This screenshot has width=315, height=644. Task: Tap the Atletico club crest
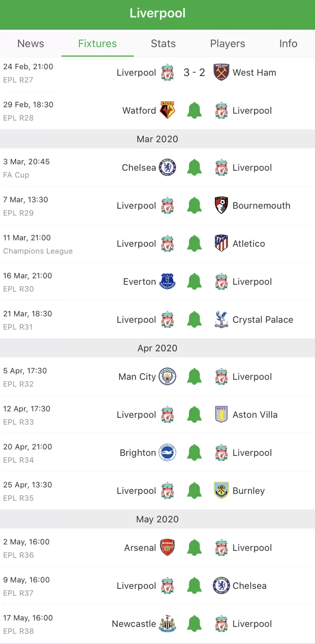pyautogui.click(x=221, y=244)
